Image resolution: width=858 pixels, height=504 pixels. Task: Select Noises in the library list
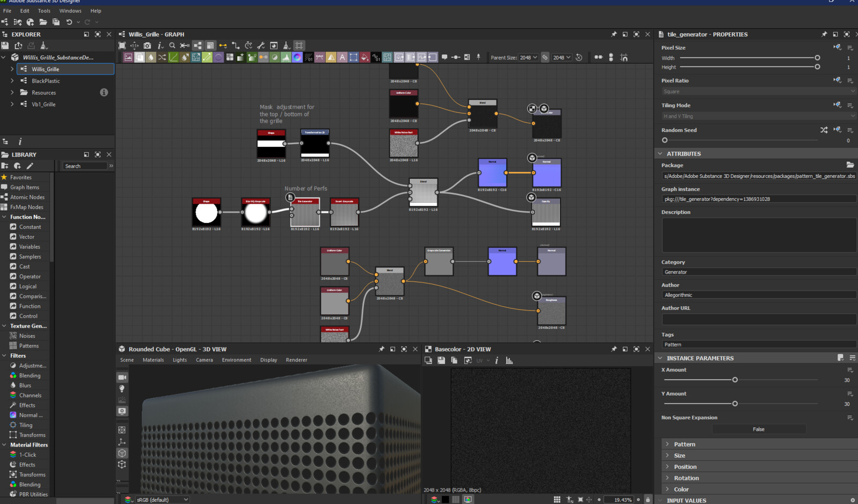click(x=27, y=336)
